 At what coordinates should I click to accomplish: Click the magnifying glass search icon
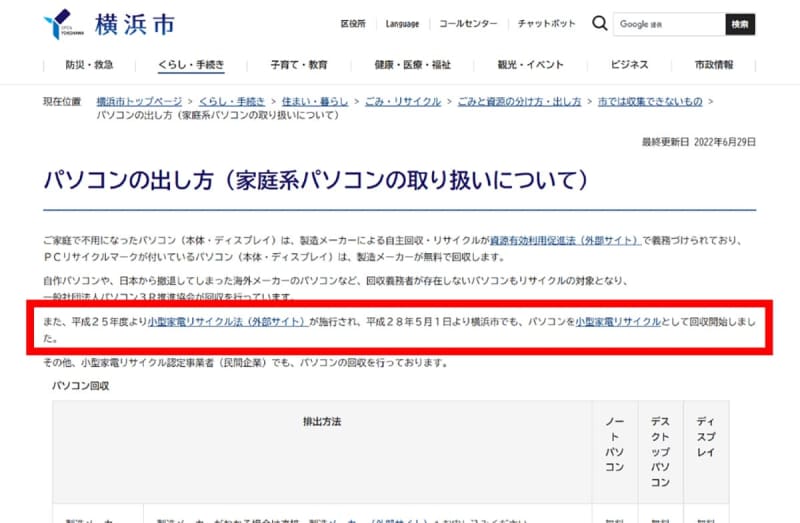pos(599,23)
